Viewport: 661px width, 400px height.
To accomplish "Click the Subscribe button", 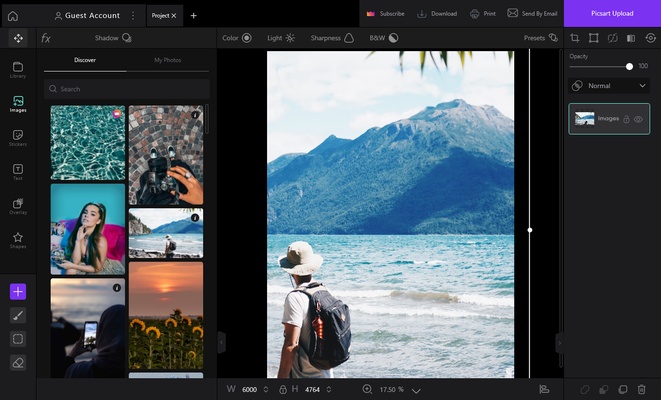I will pyautogui.click(x=385, y=13).
